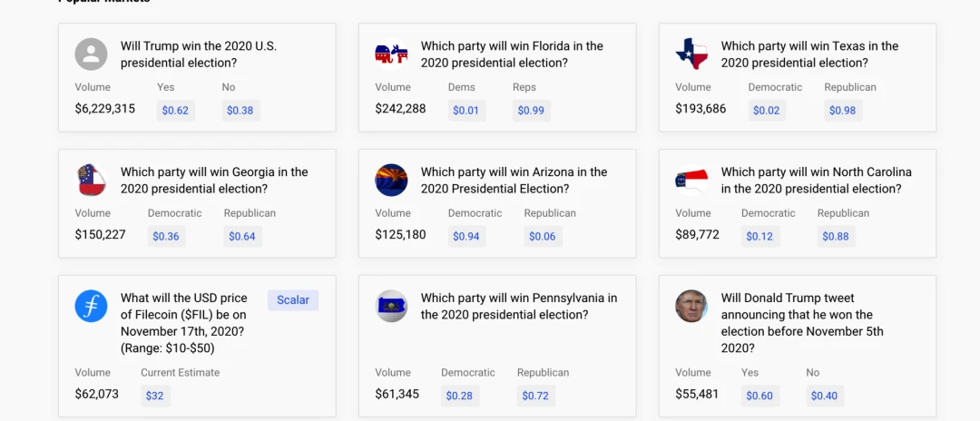980x421 pixels.
Task: Click the Scalar tag on Filecoin market
Action: 293,299
